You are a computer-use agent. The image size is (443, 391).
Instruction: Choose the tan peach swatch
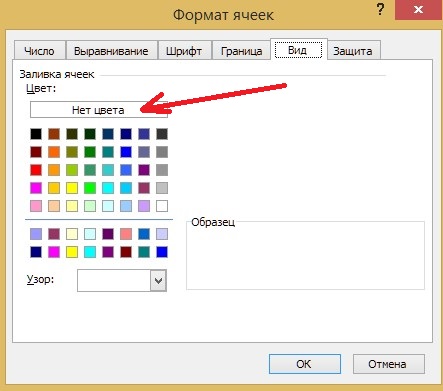coord(54,206)
